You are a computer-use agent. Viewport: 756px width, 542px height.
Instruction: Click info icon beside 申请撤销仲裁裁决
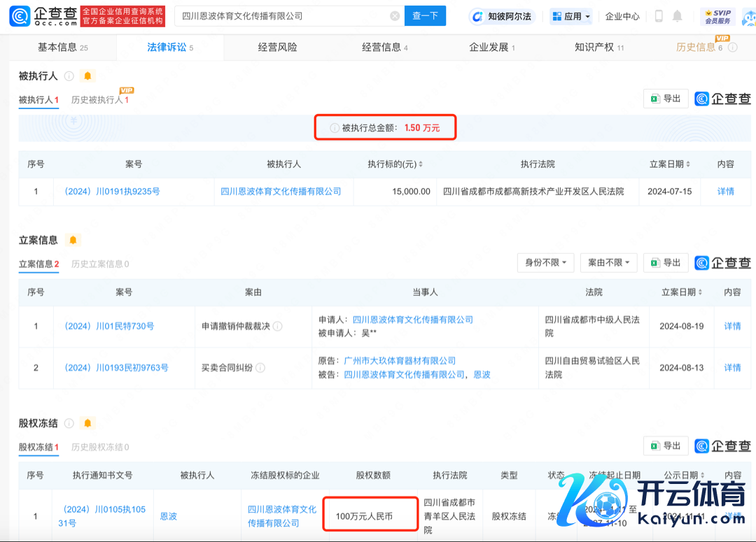(278, 326)
